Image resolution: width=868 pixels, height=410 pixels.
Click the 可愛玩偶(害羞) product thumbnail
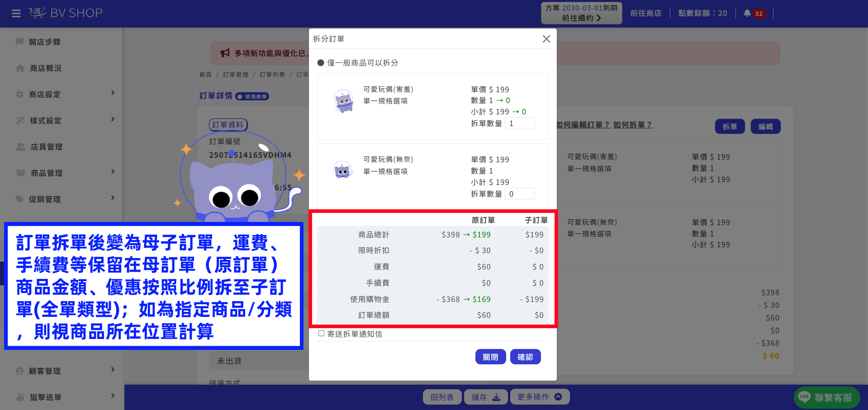344,101
